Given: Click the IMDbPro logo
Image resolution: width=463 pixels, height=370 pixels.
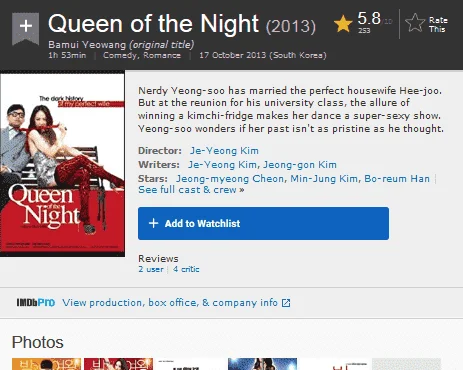Looking at the screenshot, I should tap(36, 303).
